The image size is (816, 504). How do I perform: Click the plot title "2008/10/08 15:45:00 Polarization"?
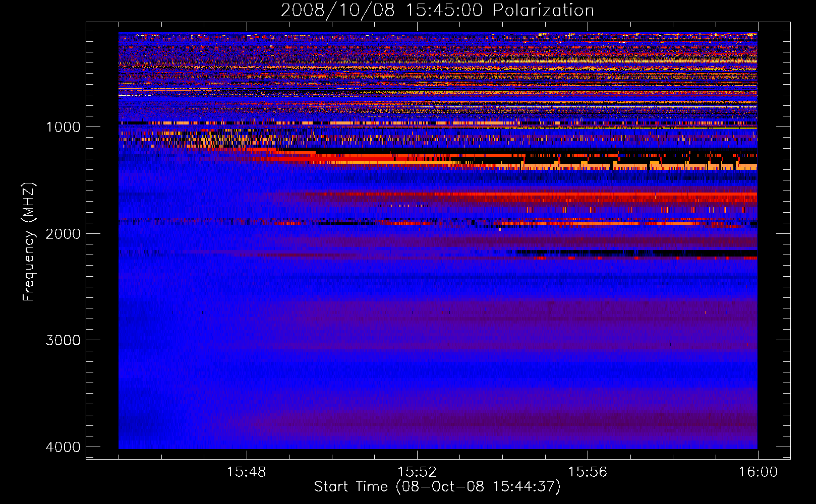click(437, 11)
